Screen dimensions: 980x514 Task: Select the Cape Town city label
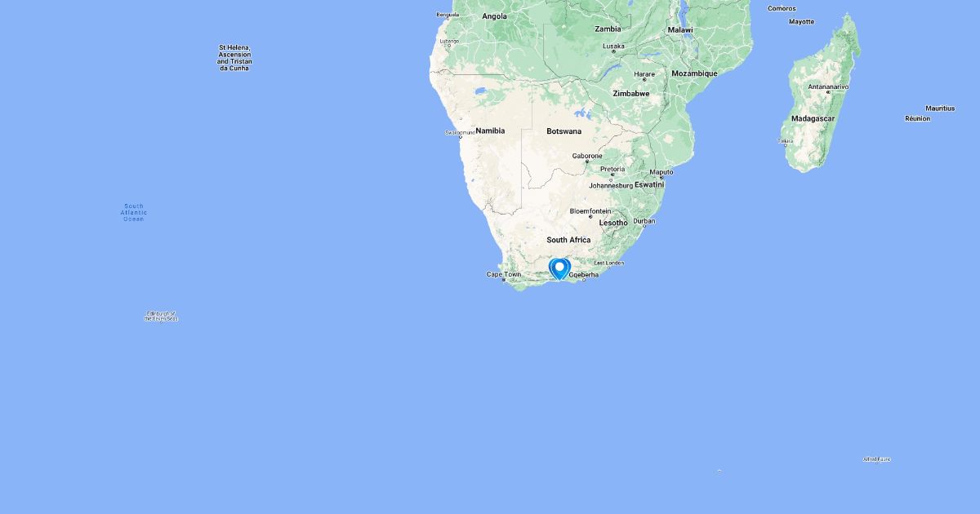click(504, 274)
